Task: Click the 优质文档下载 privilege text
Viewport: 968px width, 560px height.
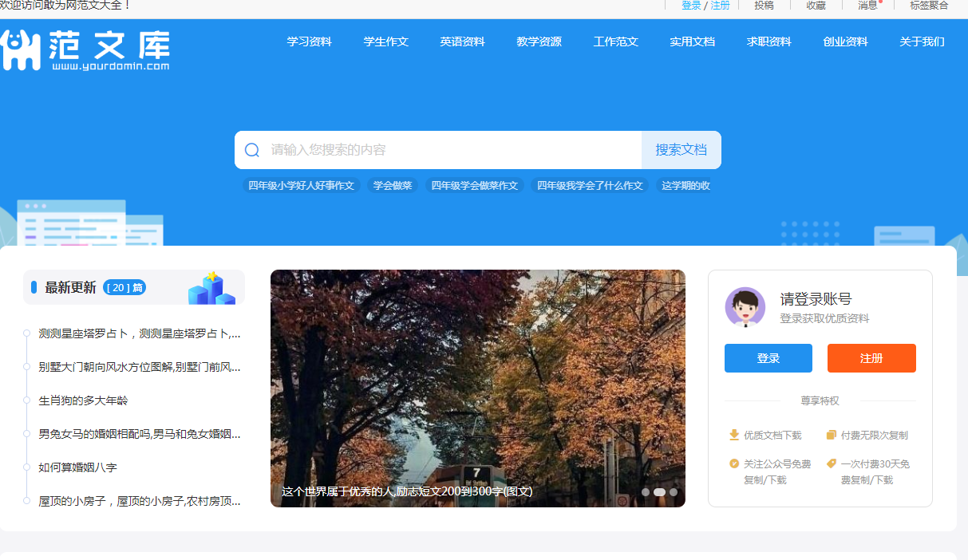Action: point(772,436)
